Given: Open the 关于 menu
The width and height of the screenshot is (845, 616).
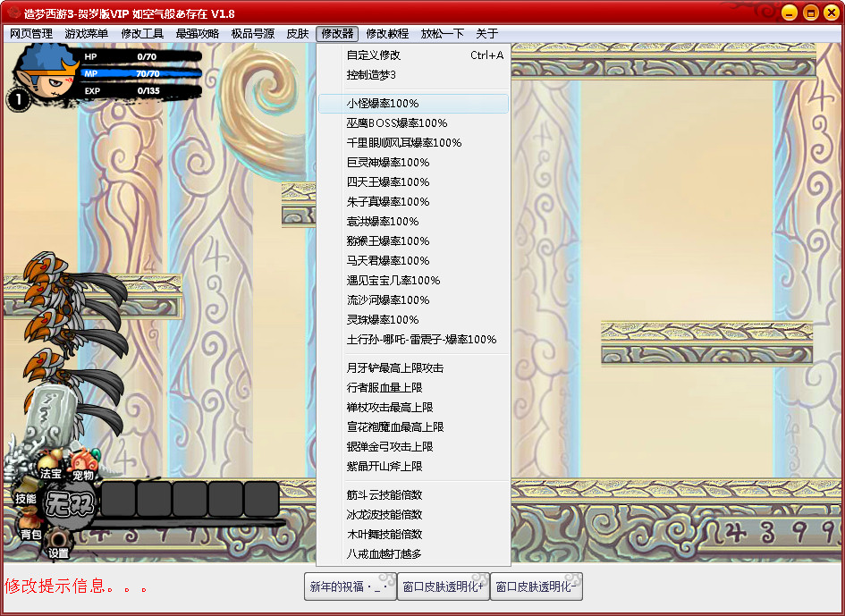Looking at the screenshot, I should point(486,34).
